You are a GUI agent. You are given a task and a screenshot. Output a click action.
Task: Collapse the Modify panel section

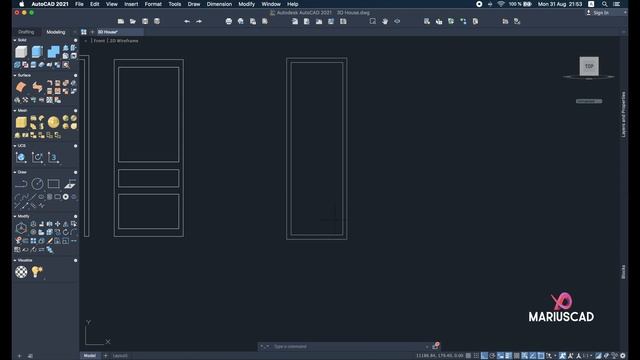tap(15, 216)
